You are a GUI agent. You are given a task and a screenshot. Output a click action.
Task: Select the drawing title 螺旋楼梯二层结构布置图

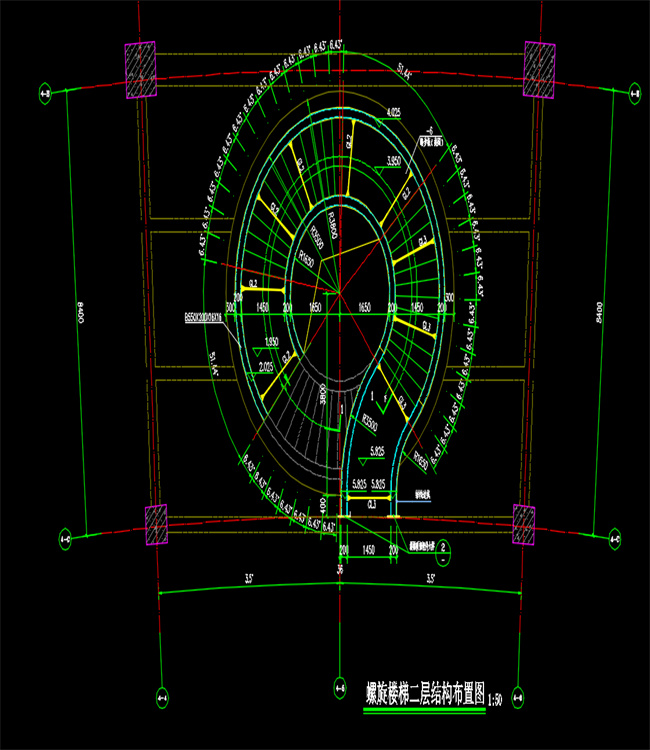423,691
